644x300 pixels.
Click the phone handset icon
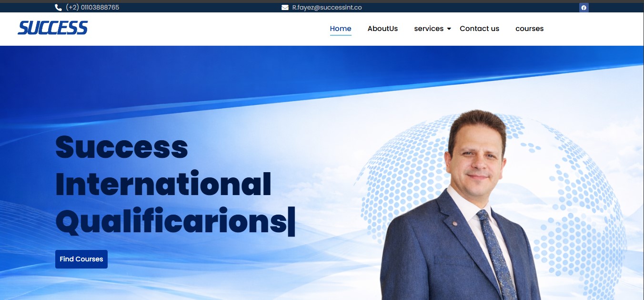[59, 8]
